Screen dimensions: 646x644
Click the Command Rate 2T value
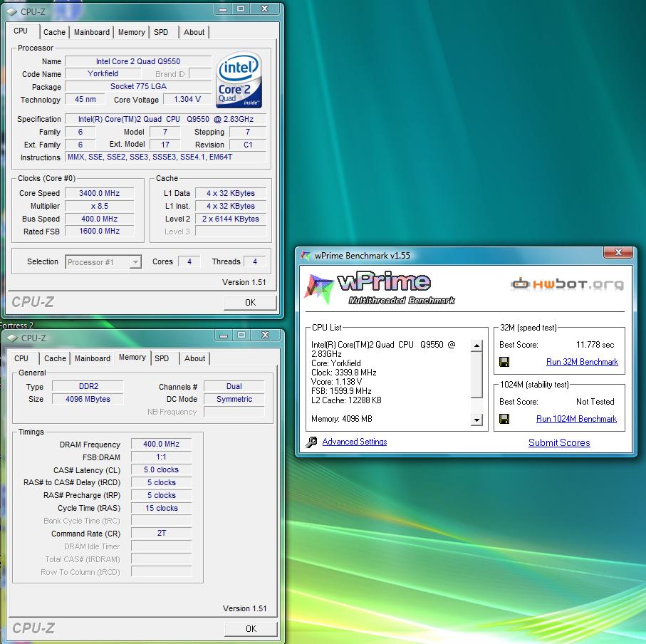pos(161,533)
